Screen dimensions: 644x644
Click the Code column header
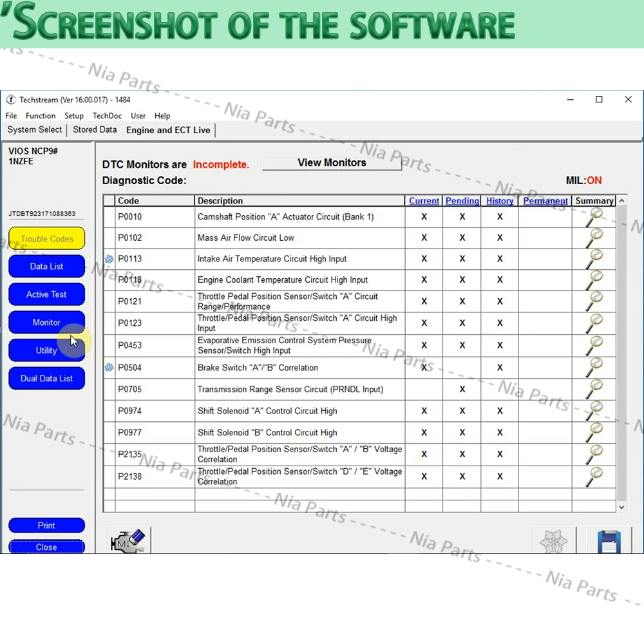coord(155,201)
